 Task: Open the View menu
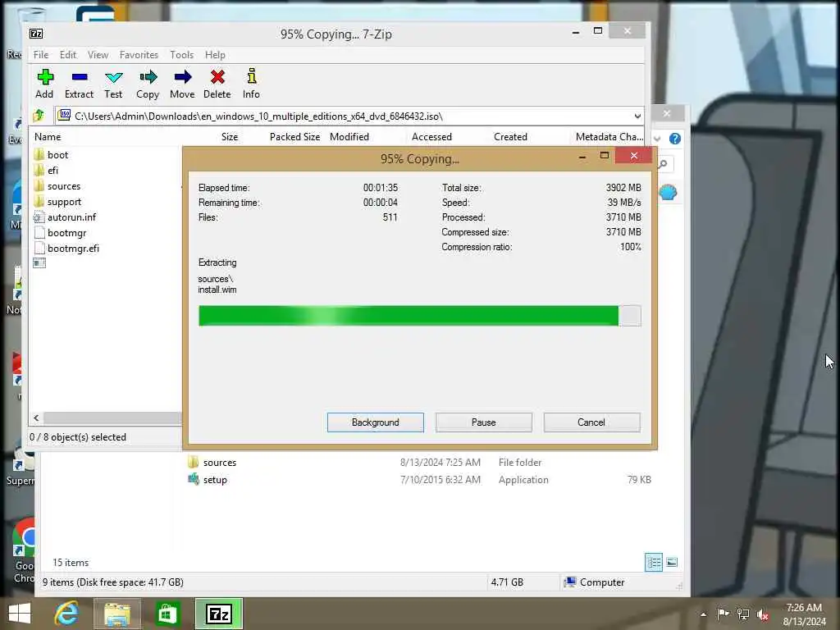tap(98, 55)
